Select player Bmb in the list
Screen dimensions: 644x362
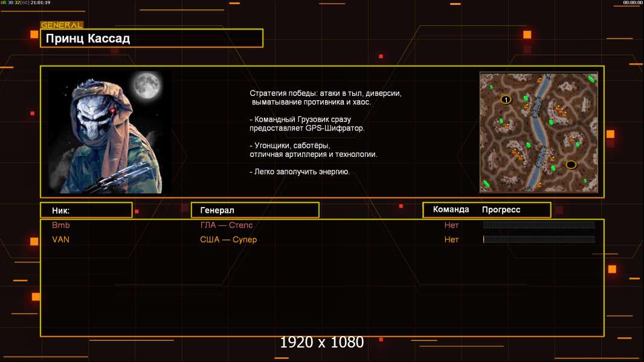(x=61, y=225)
